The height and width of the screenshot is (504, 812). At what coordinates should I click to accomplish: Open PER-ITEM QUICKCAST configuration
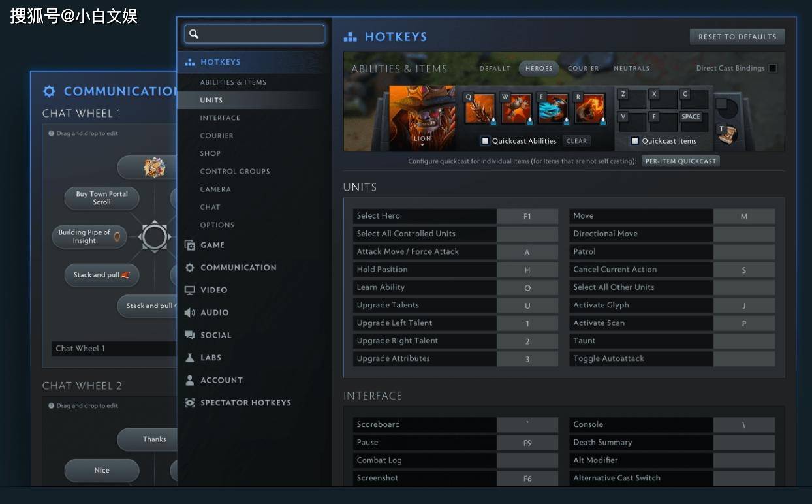coord(681,161)
